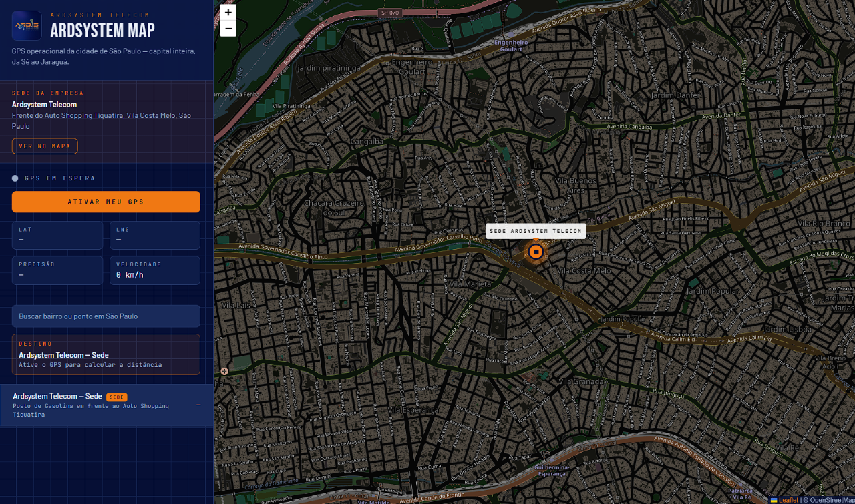855x504 pixels.
Task: Click the VELOCIDADE 0 km/h box
Action: tap(155, 270)
